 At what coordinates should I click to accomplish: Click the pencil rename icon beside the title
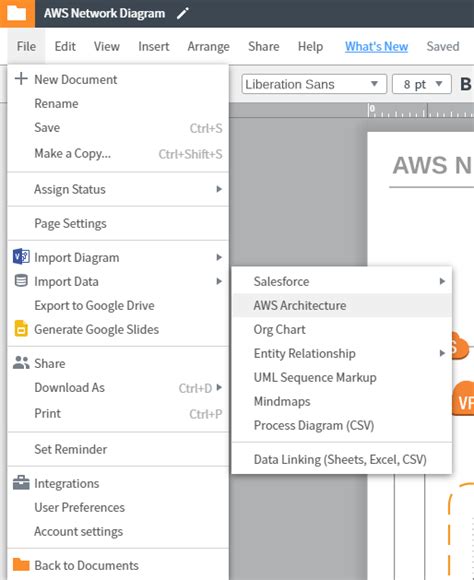point(183,13)
